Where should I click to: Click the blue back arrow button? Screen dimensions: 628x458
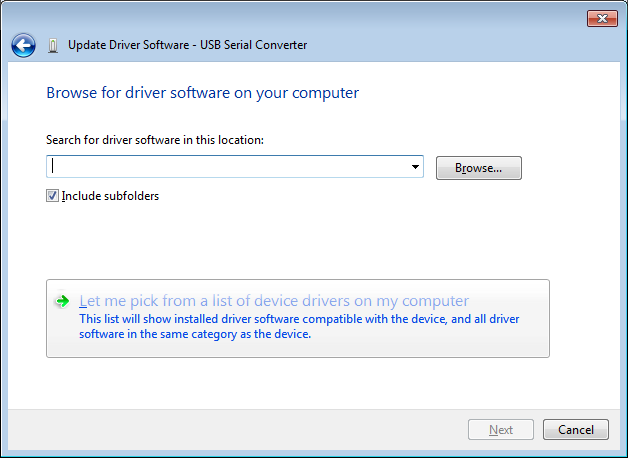pos(23,45)
